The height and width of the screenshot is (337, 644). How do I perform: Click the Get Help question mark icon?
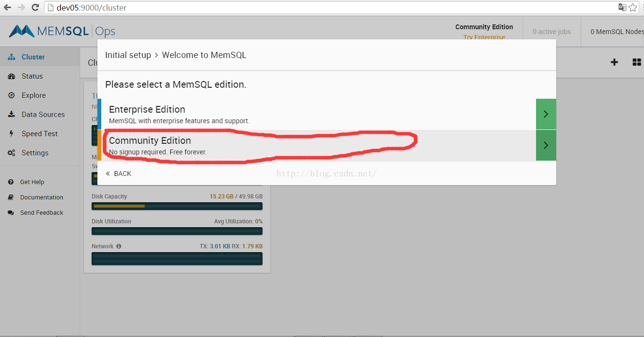(11, 182)
